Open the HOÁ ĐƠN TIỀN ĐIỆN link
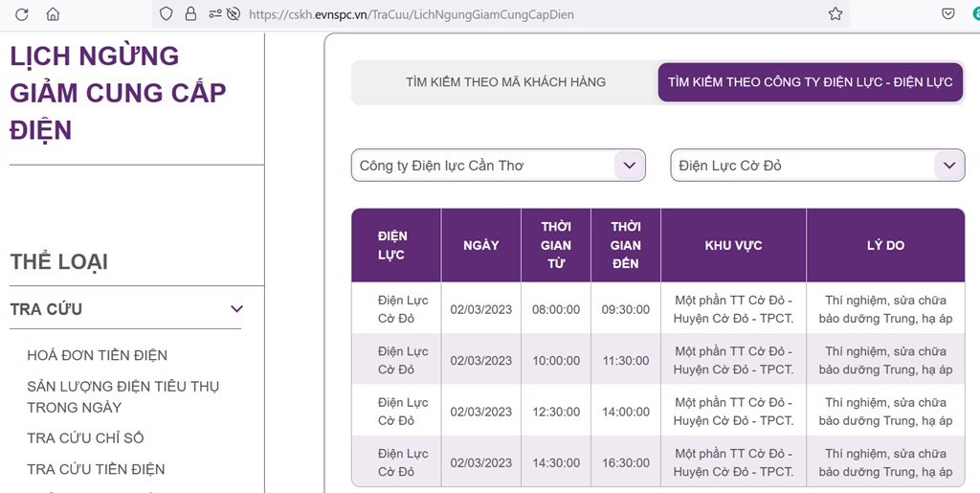This screenshot has width=980, height=493. click(97, 355)
